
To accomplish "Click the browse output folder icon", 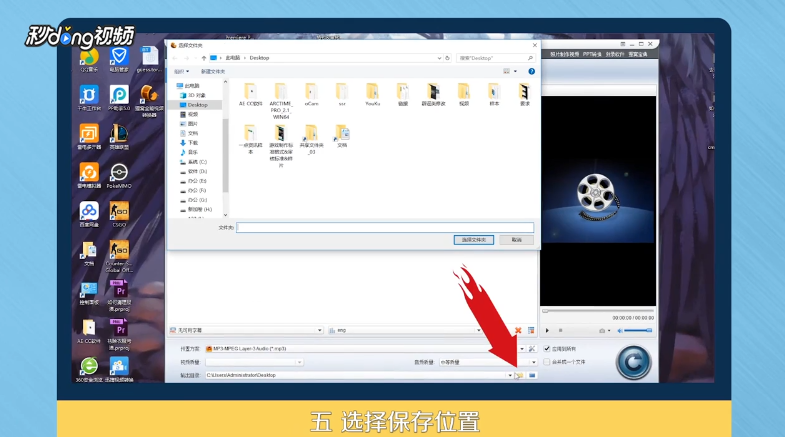I will 520,375.
